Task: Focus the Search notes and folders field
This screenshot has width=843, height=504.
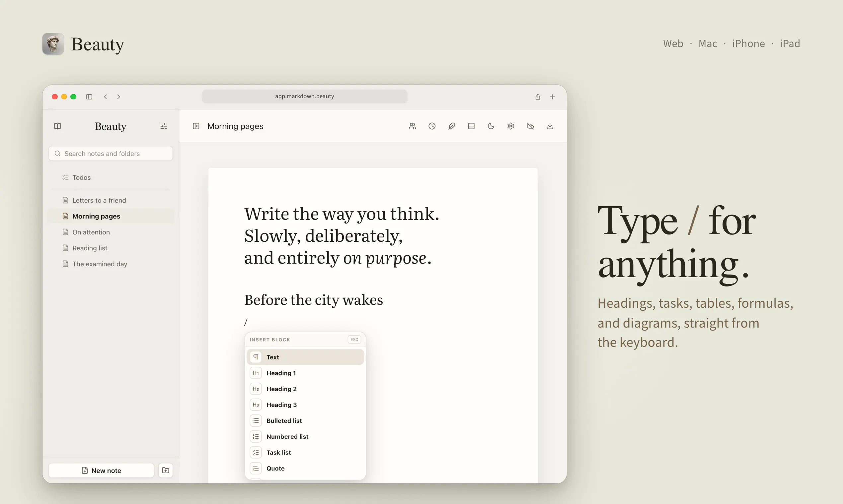Action: (x=111, y=154)
